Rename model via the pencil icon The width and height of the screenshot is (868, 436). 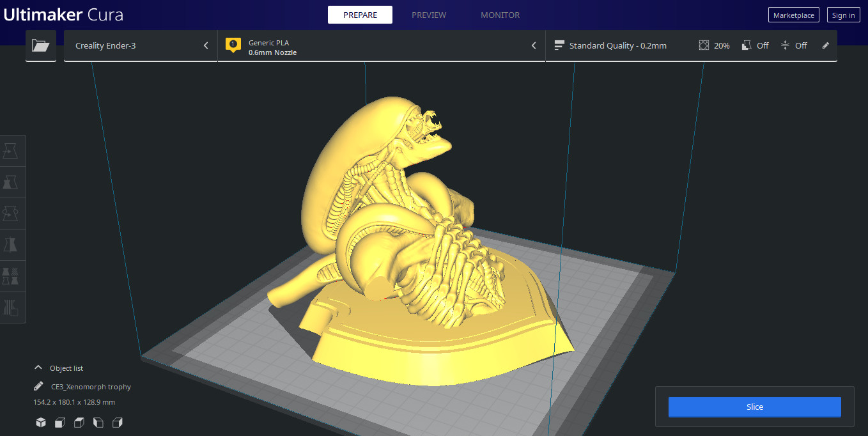[x=37, y=386]
